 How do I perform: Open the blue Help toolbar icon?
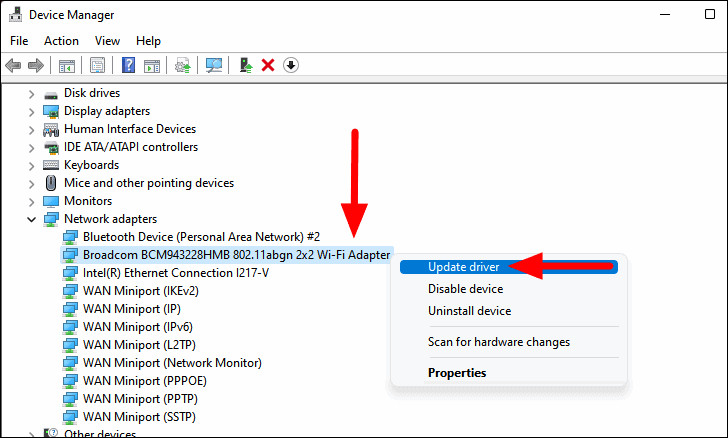[128, 65]
